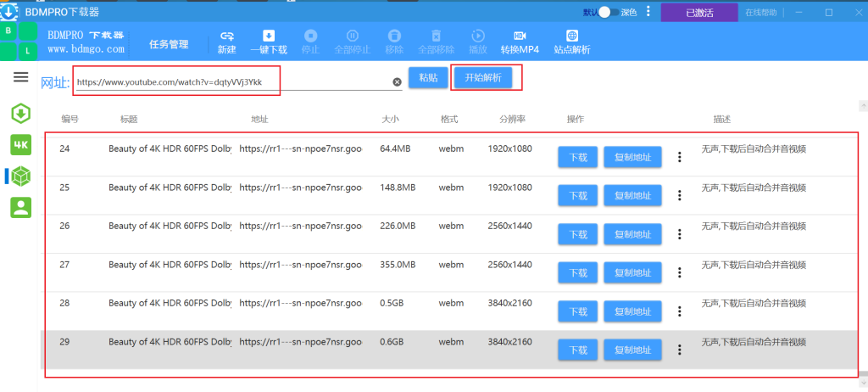
Task: Open the 4K sidebar section
Action: [21, 145]
